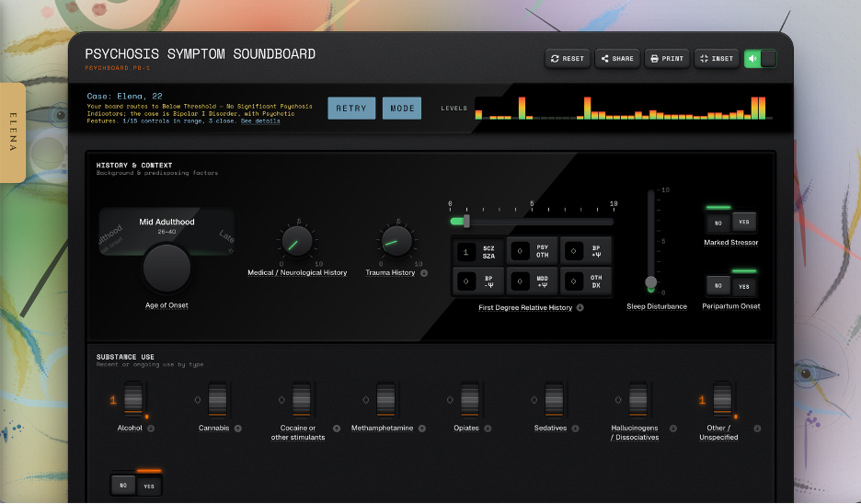
Task: Click the Medical / Neurological History knob
Action: [x=297, y=241]
